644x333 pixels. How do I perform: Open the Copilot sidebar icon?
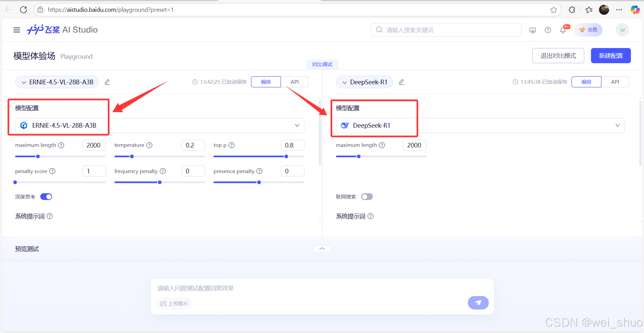click(635, 10)
